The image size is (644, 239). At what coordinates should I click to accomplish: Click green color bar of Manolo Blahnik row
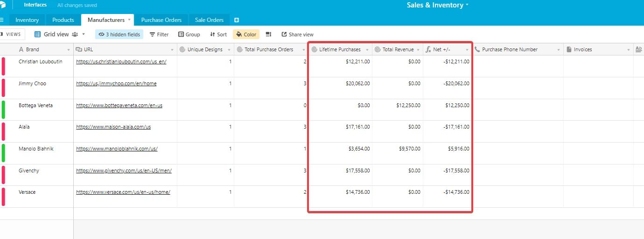pyautogui.click(x=3, y=153)
